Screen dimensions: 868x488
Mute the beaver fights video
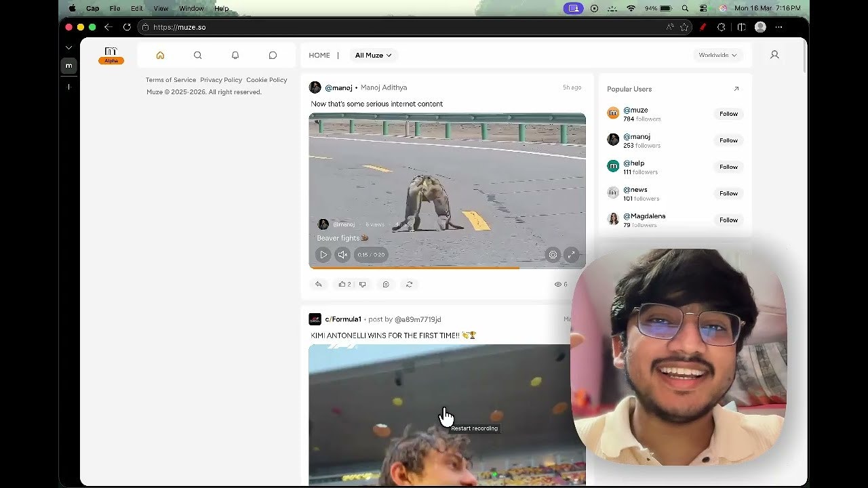342,254
